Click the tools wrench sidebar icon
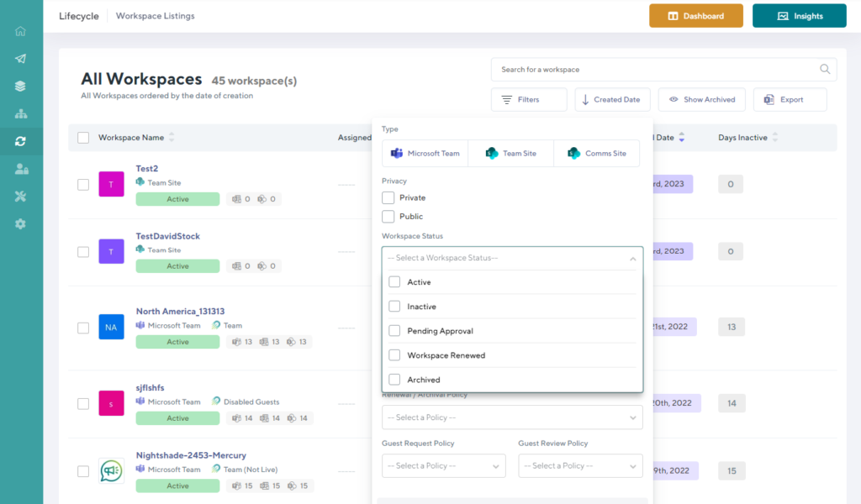 [21, 196]
